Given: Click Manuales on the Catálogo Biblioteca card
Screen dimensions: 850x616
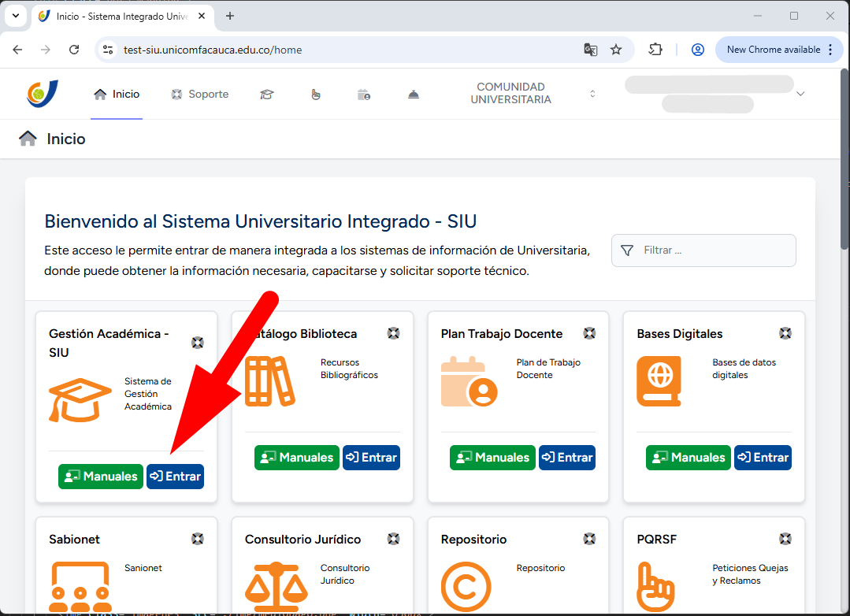Looking at the screenshot, I should pos(296,457).
